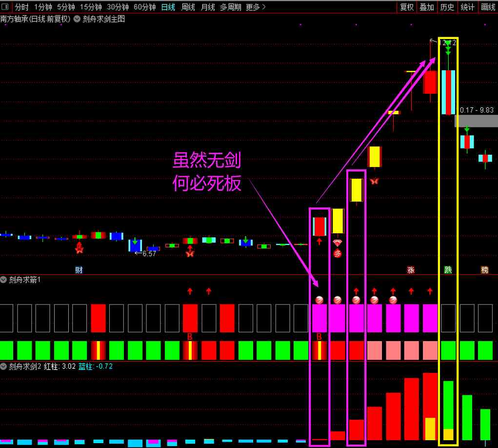The height and width of the screenshot is (448, 498).
Task: Click the panel toggle icon at the toolbar's left end
Action: point(5,7)
